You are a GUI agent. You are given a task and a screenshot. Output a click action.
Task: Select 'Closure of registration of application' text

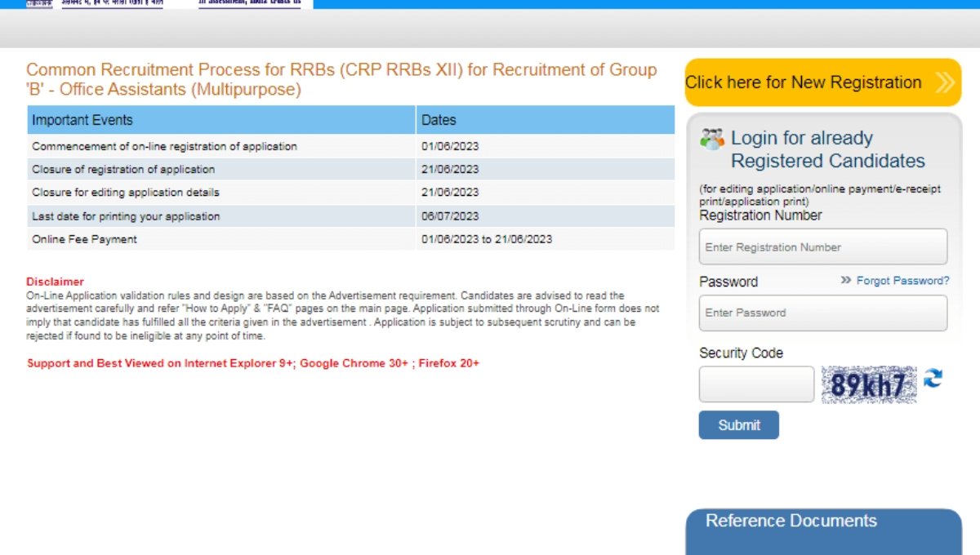pyautogui.click(x=123, y=170)
